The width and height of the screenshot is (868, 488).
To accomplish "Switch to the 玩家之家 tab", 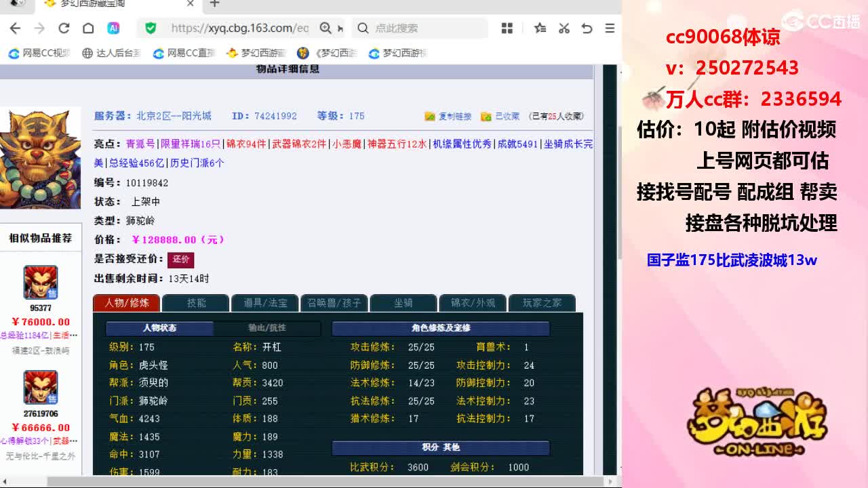I will point(542,303).
